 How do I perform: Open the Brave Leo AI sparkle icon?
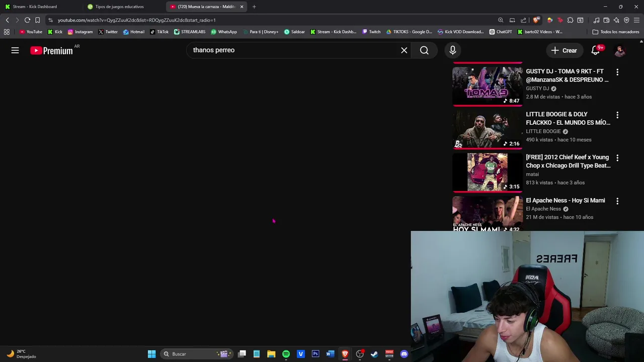(616, 20)
